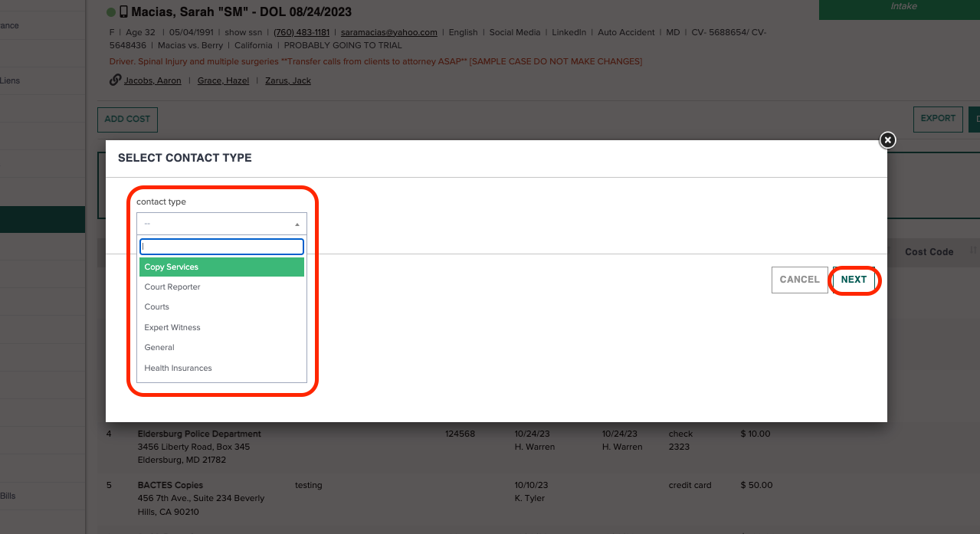Click the Macias, Sarah client name heading
Viewport: 980px width, 534px height.
[x=241, y=12]
